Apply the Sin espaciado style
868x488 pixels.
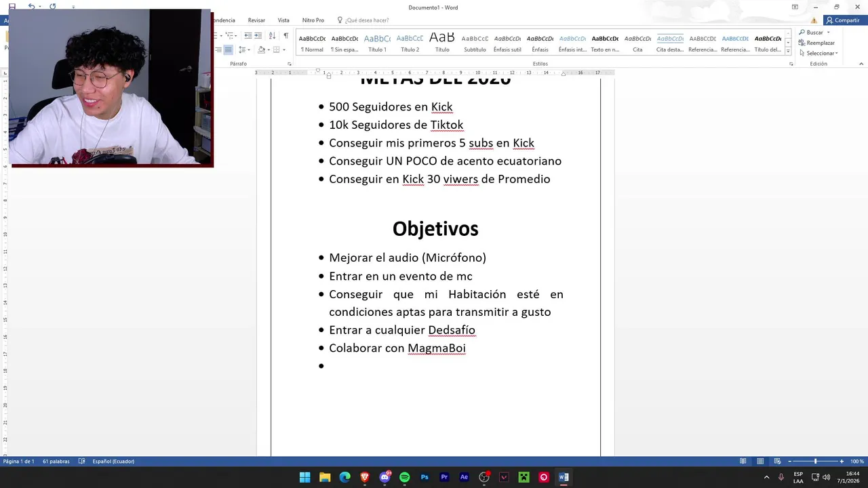344,43
